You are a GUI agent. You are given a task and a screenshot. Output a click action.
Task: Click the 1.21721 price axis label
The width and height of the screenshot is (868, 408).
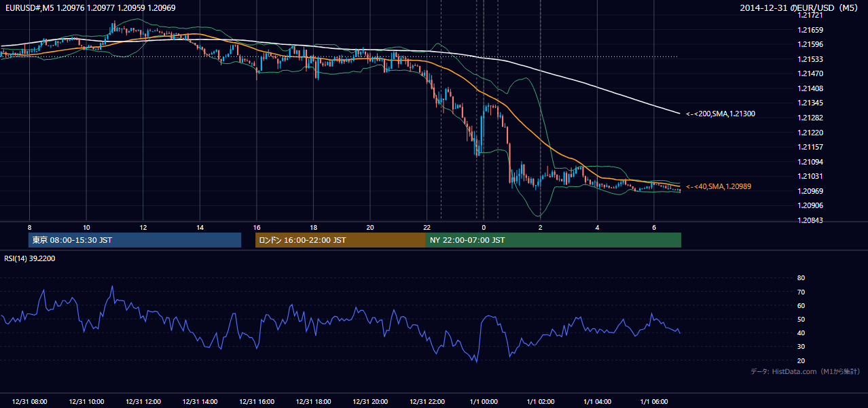pyautogui.click(x=810, y=15)
